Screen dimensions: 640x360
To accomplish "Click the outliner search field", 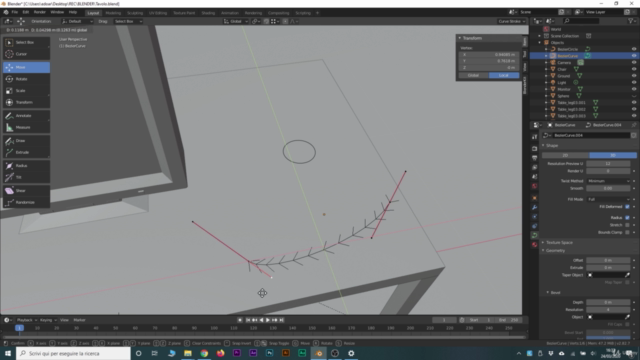I will click(x=581, y=21).
